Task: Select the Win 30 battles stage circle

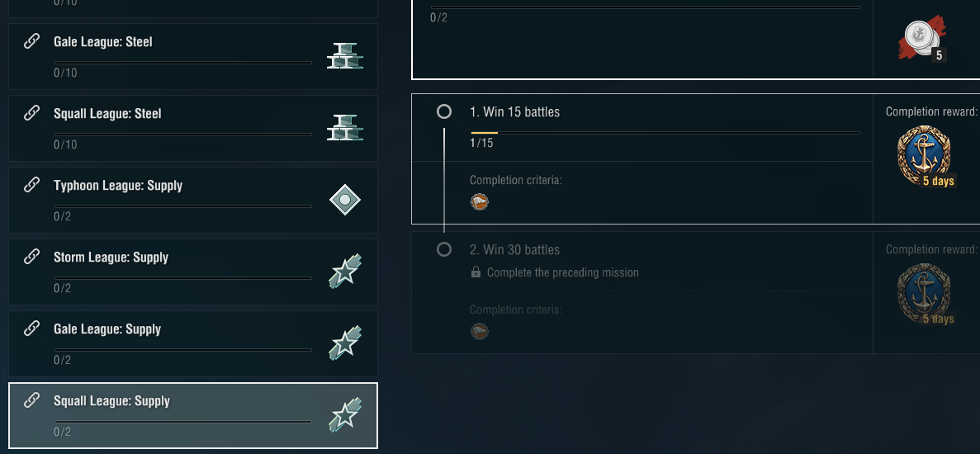Action: pos(444,249)
